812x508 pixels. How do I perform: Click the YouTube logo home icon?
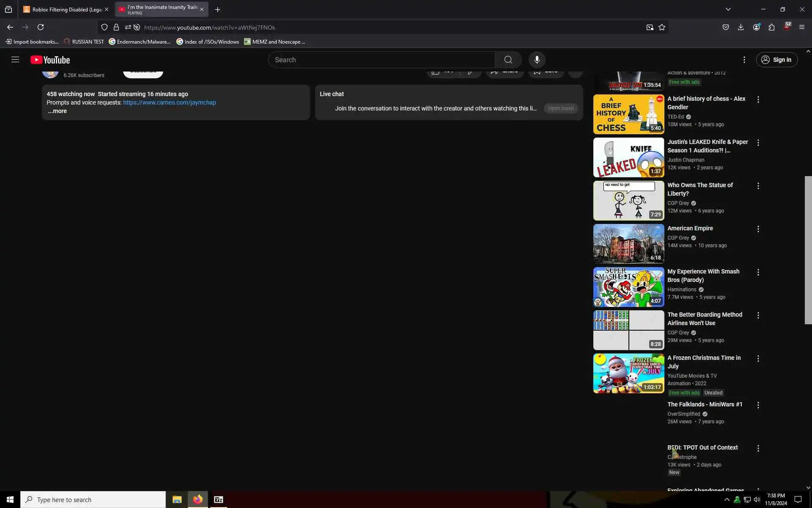tap(50, 60)
